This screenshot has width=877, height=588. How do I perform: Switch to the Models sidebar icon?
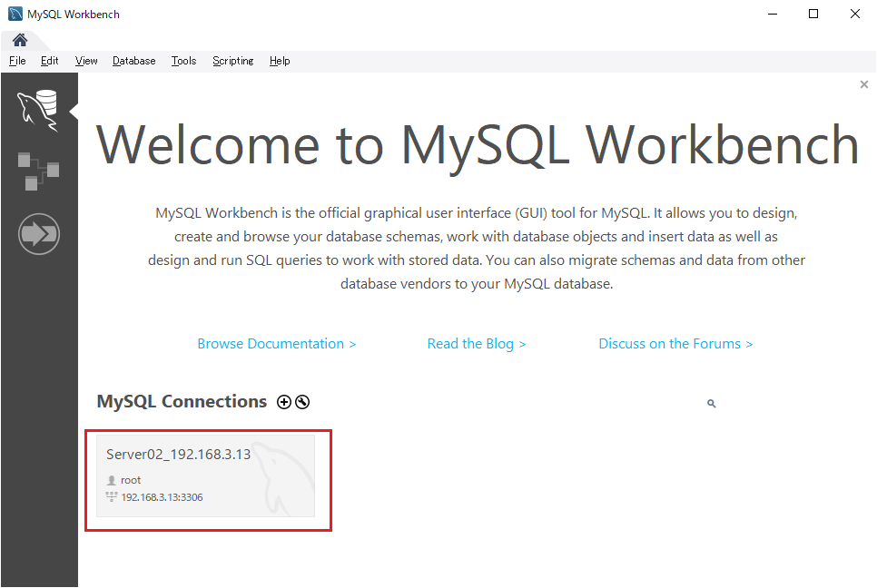click(x=38, y=171)
